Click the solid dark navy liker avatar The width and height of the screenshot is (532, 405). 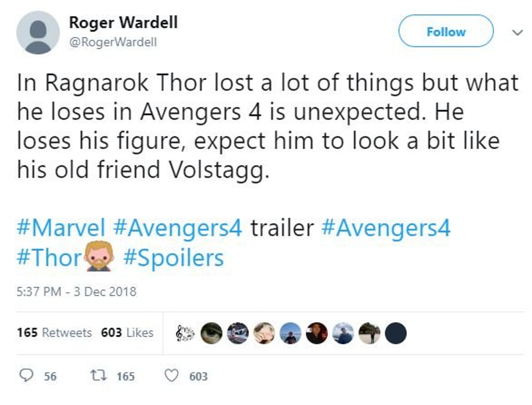click(x=396, y=333)
